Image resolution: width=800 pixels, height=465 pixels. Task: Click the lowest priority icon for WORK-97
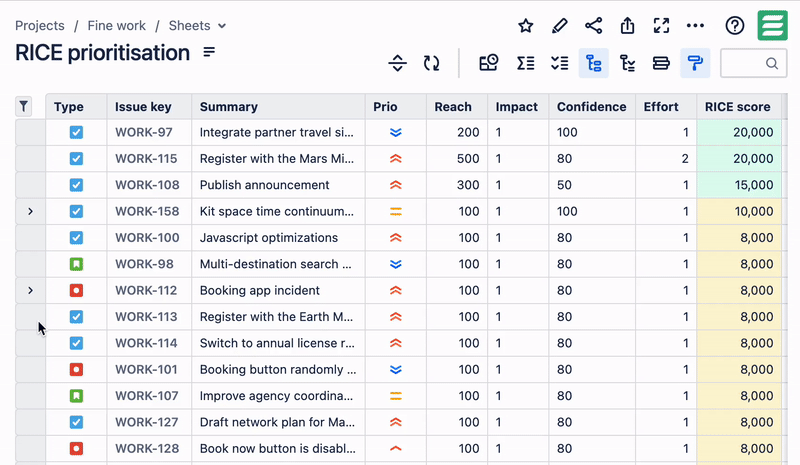coord(395,133)
